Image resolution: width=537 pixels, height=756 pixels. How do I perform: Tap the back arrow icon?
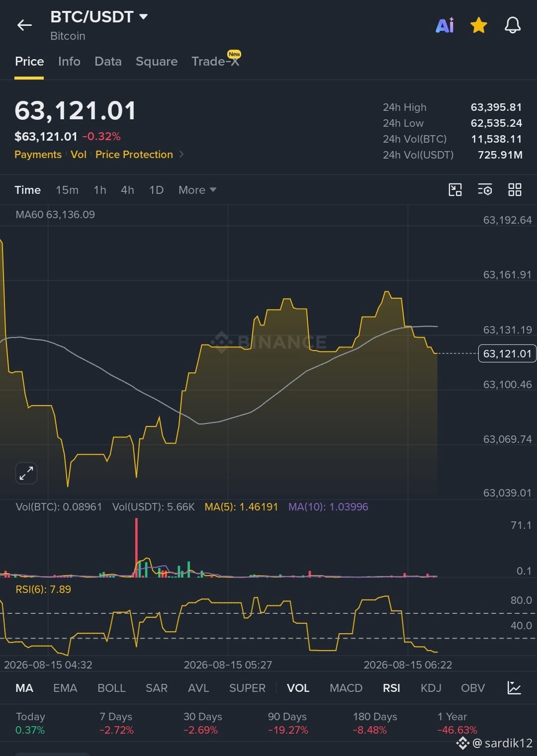24,25
